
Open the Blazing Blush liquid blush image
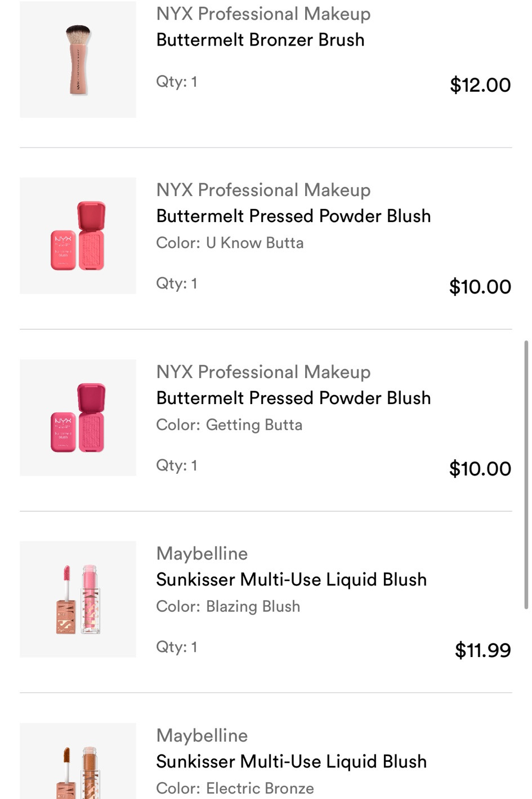pos(78,599)
